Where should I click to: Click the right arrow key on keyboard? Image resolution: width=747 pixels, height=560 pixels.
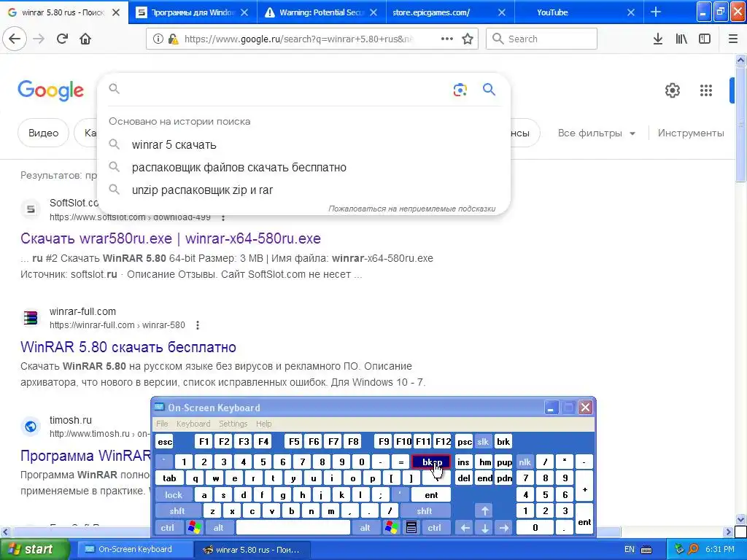(x=503, y=528)
